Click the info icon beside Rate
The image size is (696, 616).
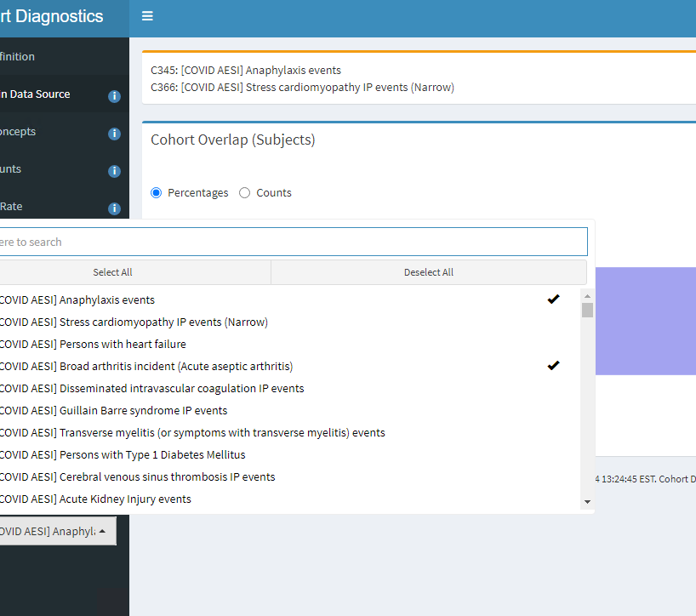click(x=113, y=208)
